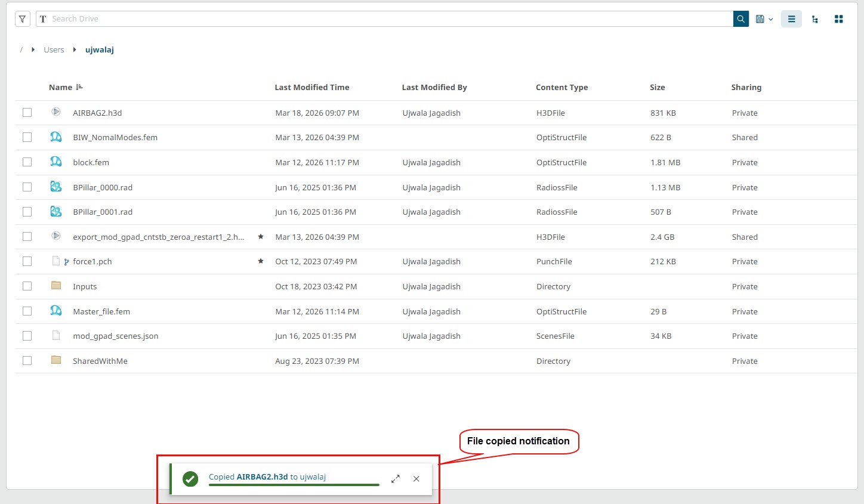The height and width of the screenshot is (504, 864).
Task: Click the magnifier search button
Action: 740,19
